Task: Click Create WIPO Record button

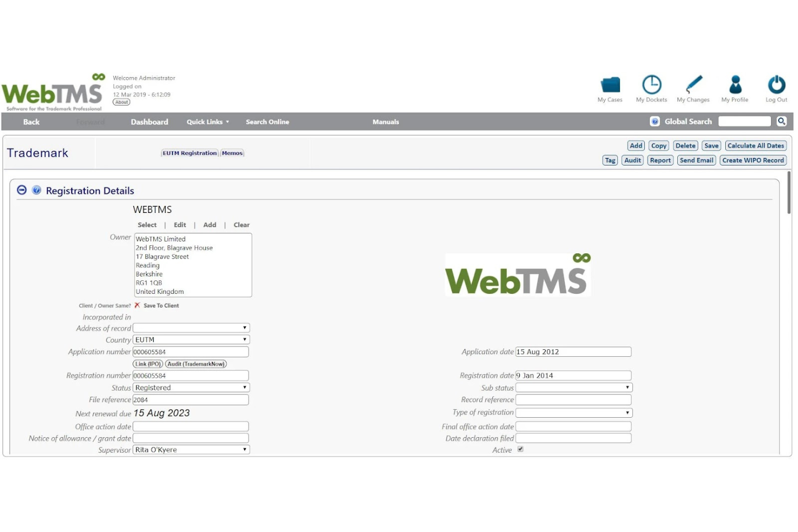Action: pos(753,160)
